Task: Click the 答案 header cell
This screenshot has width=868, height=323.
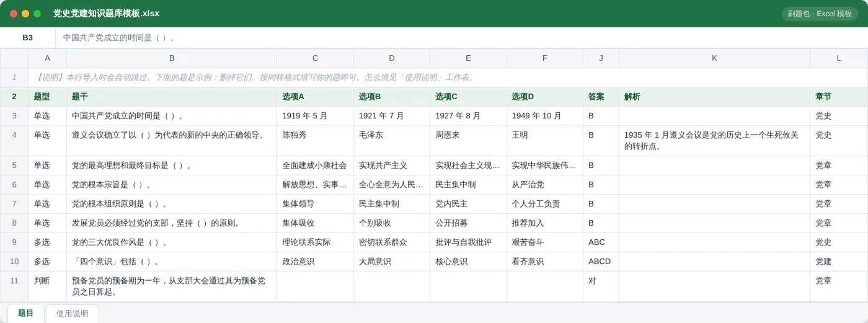Action: [x=601, y=97]
